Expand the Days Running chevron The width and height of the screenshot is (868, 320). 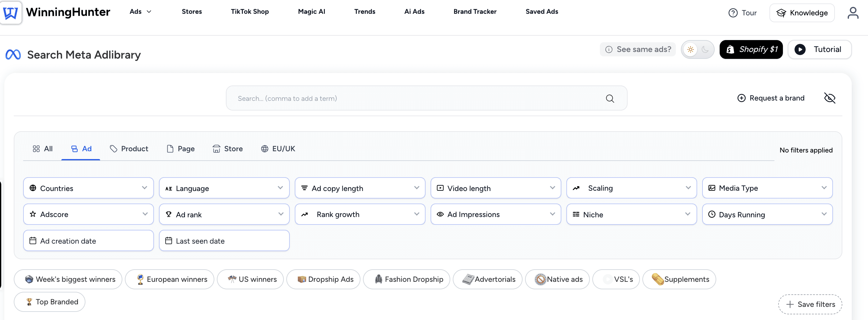[824, 214]
